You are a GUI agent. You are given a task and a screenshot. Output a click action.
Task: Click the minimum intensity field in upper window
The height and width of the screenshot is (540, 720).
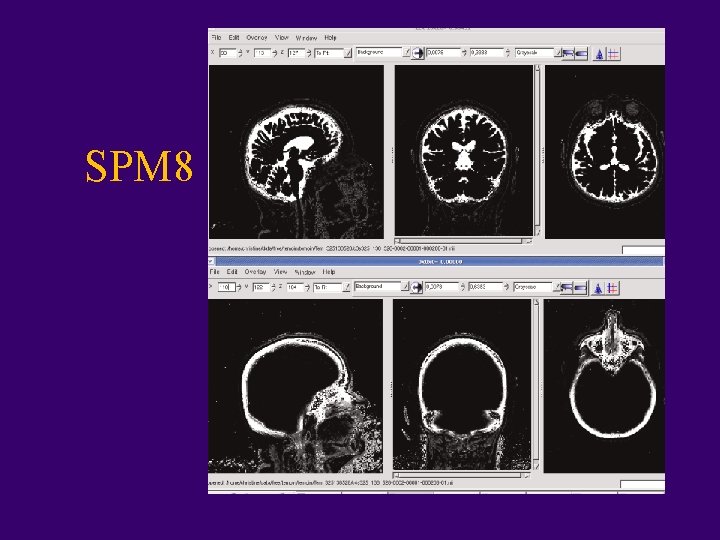pos(443,53)
